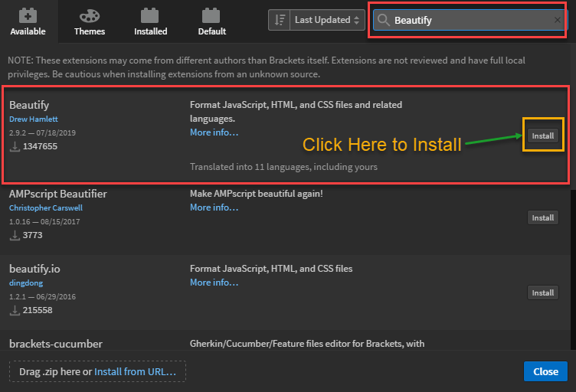Click version text 2.9.2 — 07/18/2019
The height and width of the screenshot is (392, 576).
click(42, 133)
